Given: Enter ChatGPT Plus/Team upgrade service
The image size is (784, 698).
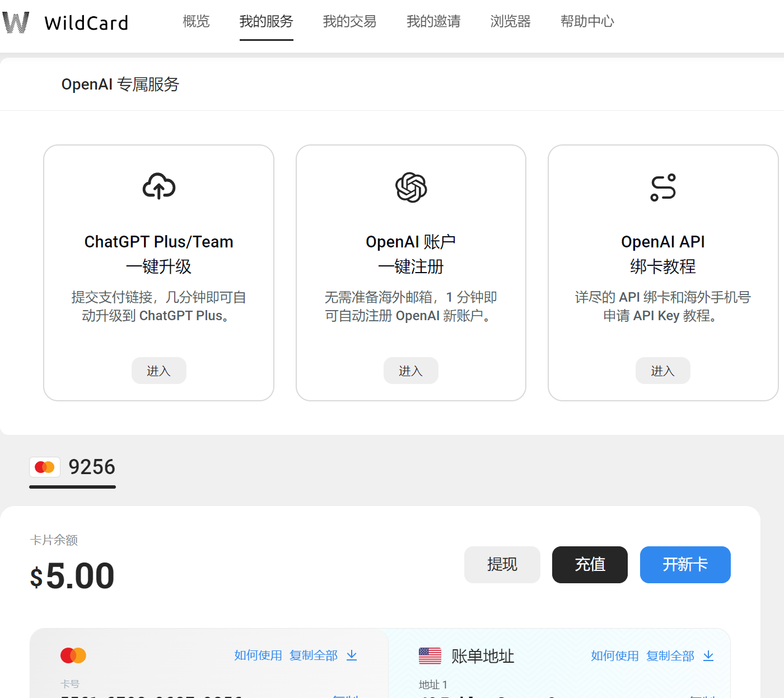Looking at the screenshot, I should (x=159, y=371).
